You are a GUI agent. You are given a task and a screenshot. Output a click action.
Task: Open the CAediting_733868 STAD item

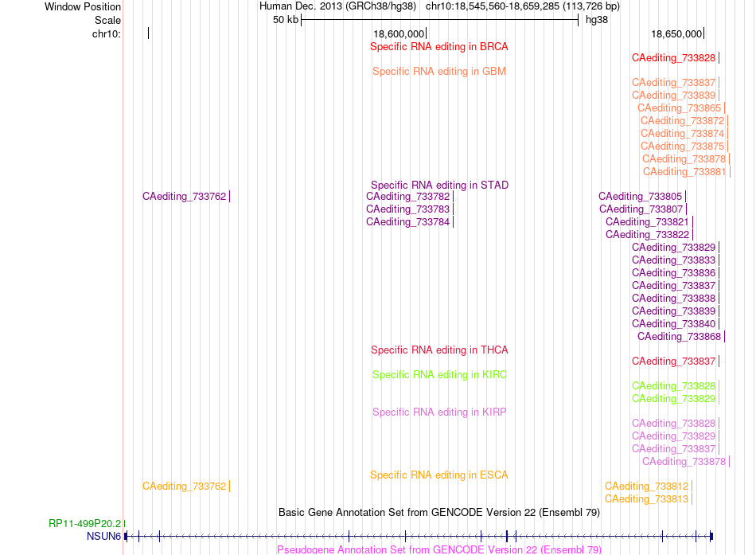pos(680,337)
